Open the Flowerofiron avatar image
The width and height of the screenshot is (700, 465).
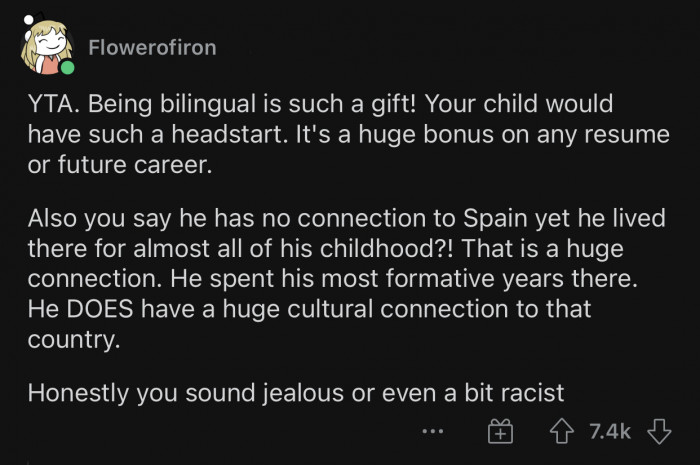(x=47, y=47)
